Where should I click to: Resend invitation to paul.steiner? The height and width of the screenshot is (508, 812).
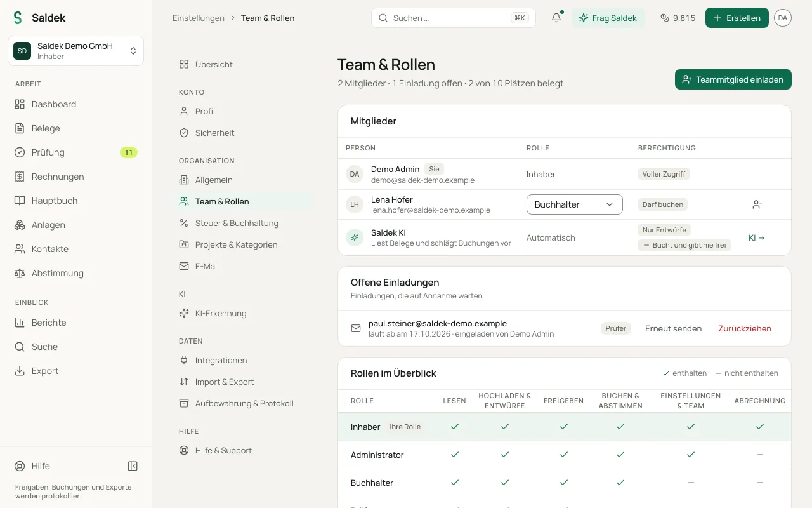point(673,328)
